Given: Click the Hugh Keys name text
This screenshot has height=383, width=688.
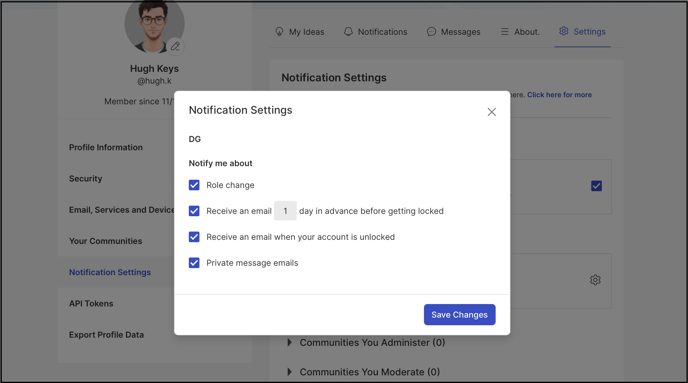Looking at the screenshot, I should 154,68.
